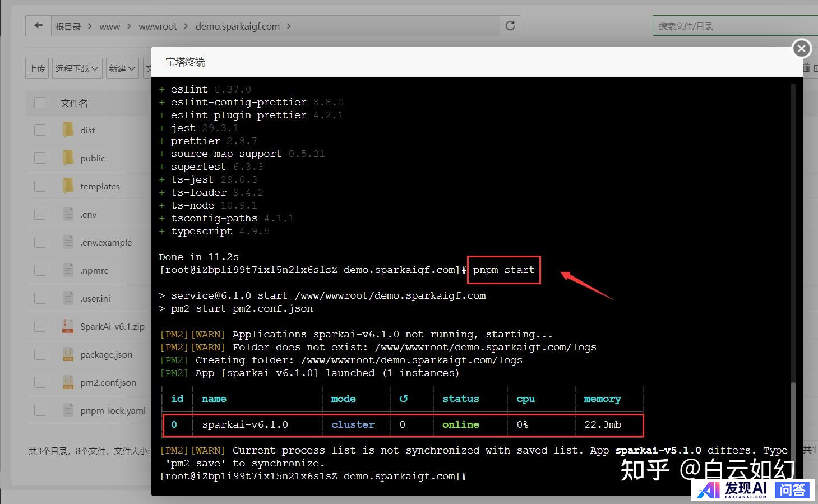Click the templates folder icon
The image size is (818, 504).
tap(68, 186)
